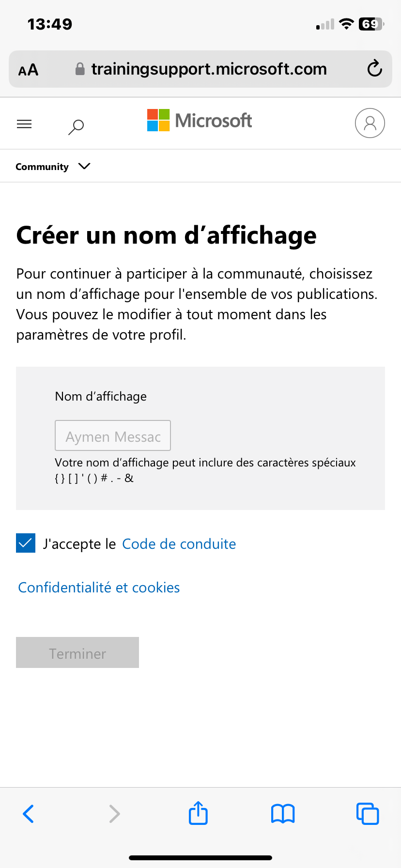Open the Safari tab switcher
This screenshot has height=868, width=401.
(368, 813)
